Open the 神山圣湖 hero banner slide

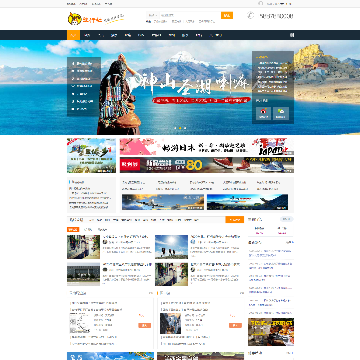pos(180,87)
